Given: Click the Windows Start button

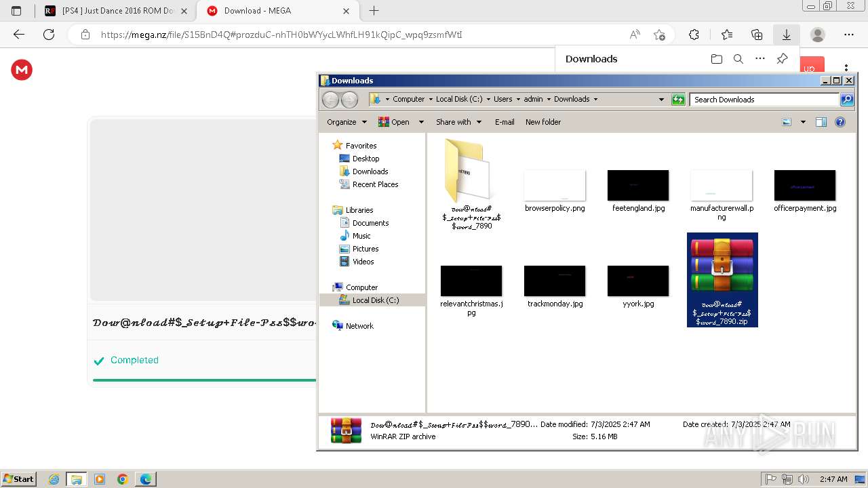Looking at the screenshot, I should coord(18,479).
